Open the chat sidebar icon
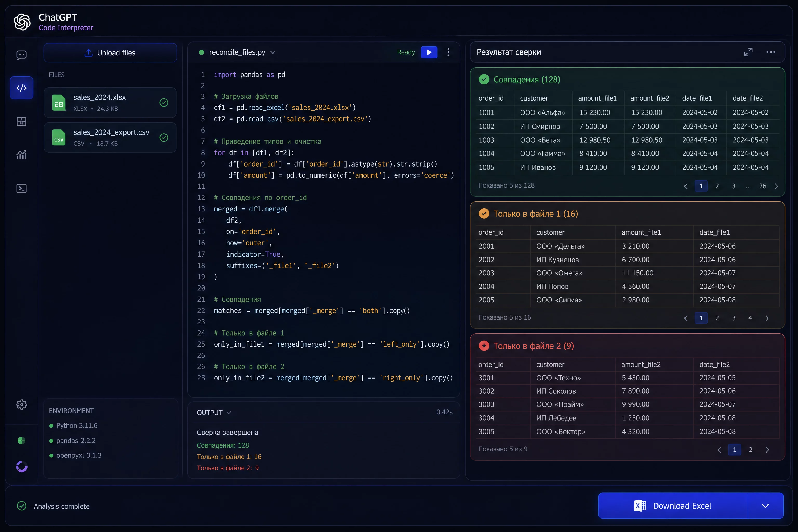This screenshot has width=798, height=532. [x=21, y=55]
